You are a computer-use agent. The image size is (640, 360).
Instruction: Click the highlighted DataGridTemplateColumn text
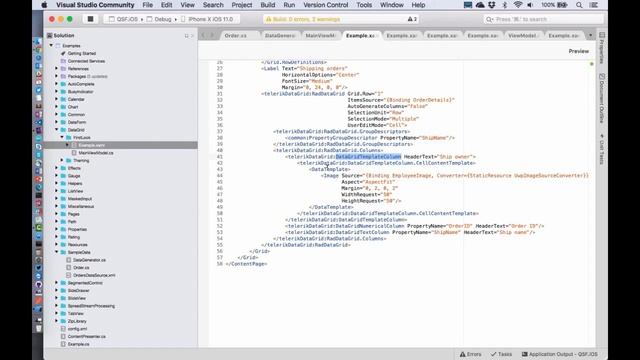pos(368,157)
